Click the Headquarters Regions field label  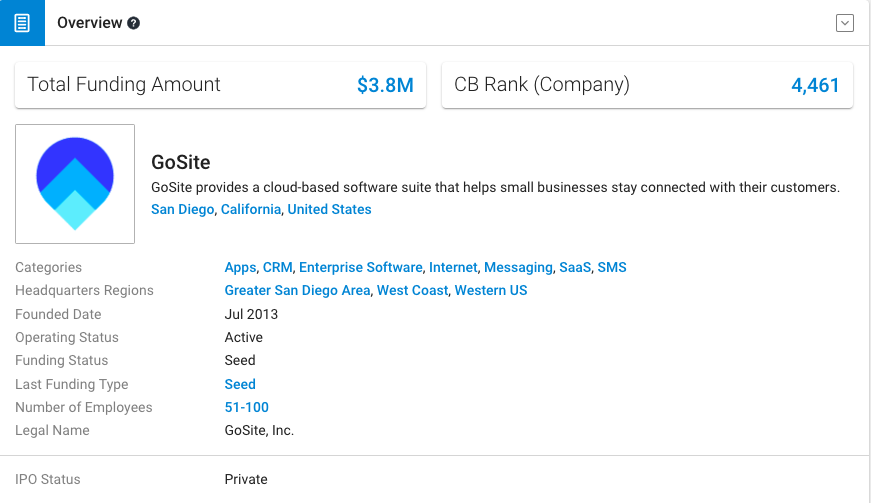coord(84,290)
